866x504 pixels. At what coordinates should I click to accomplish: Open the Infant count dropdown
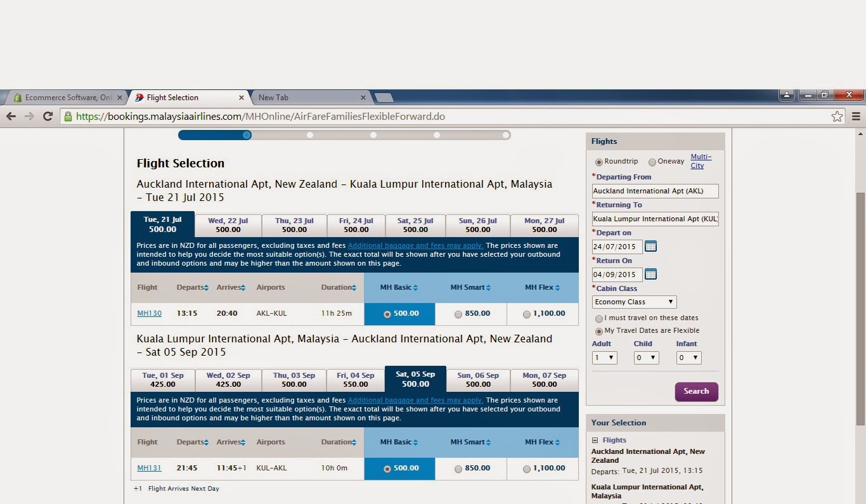click(x=688, y=358)
